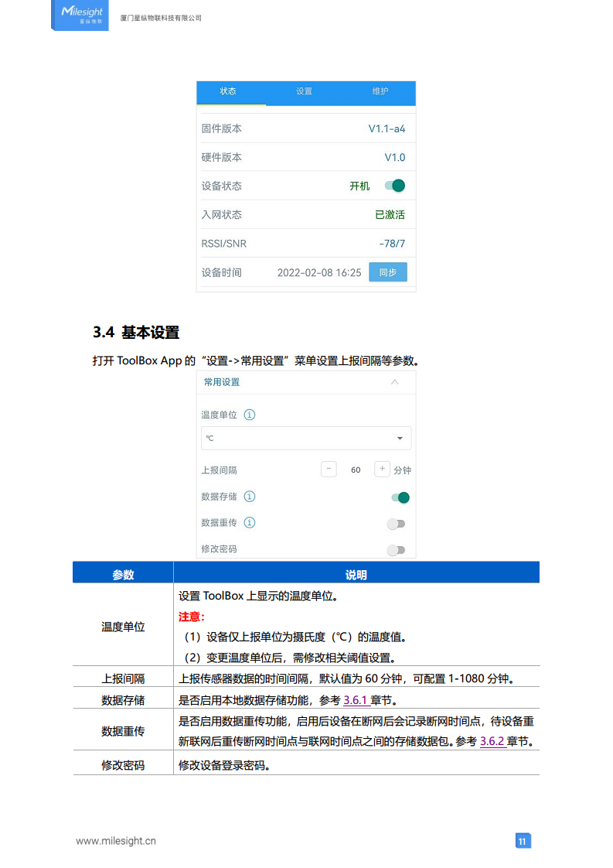Viewport: 613px width, 868px height.
Task: Switch to the 设置 tab
Action: [x=304, y=91]
